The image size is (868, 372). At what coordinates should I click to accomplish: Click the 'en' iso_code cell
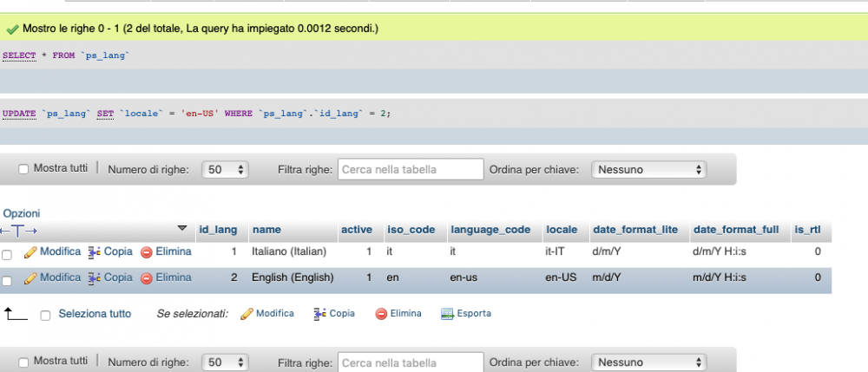point(392,277)
